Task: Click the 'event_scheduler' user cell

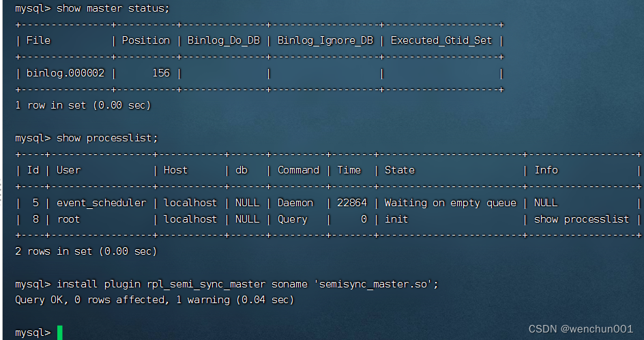Action: [x=102, y=203]
